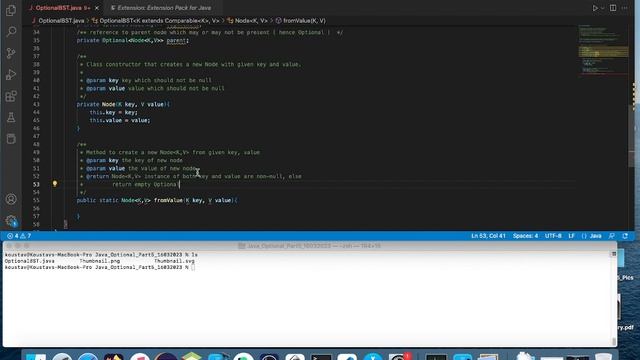Change file encoding via UTF-8

553,236
